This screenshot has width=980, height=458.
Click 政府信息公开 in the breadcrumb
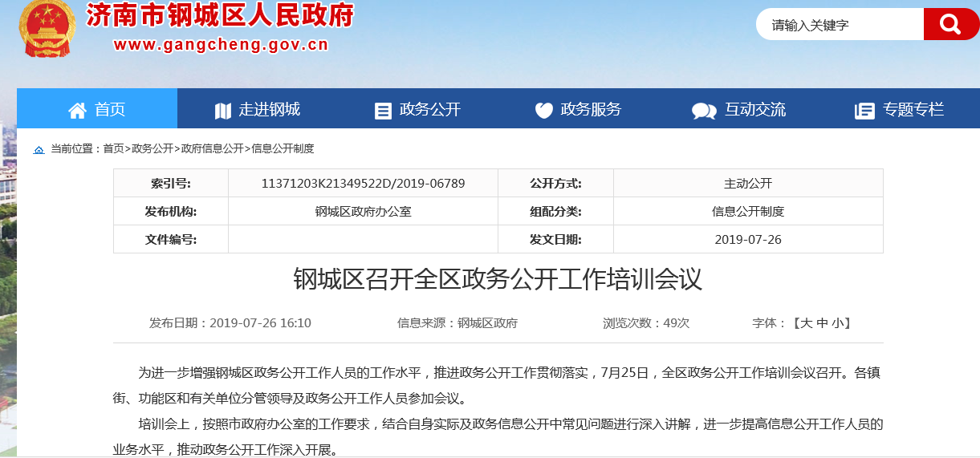pyautogui.click(x=213, y=148)
